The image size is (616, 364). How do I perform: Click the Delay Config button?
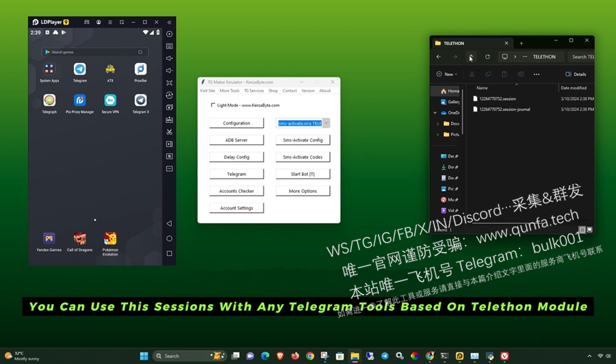[237, 157]
